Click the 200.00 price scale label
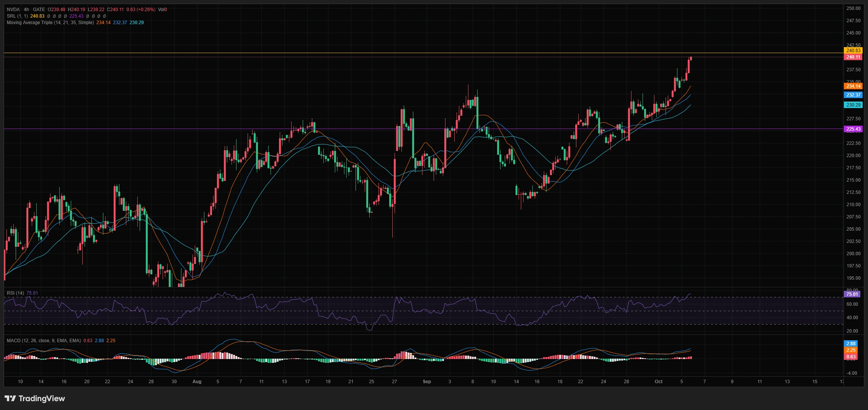The image size is (868, 410). [853, 254]
